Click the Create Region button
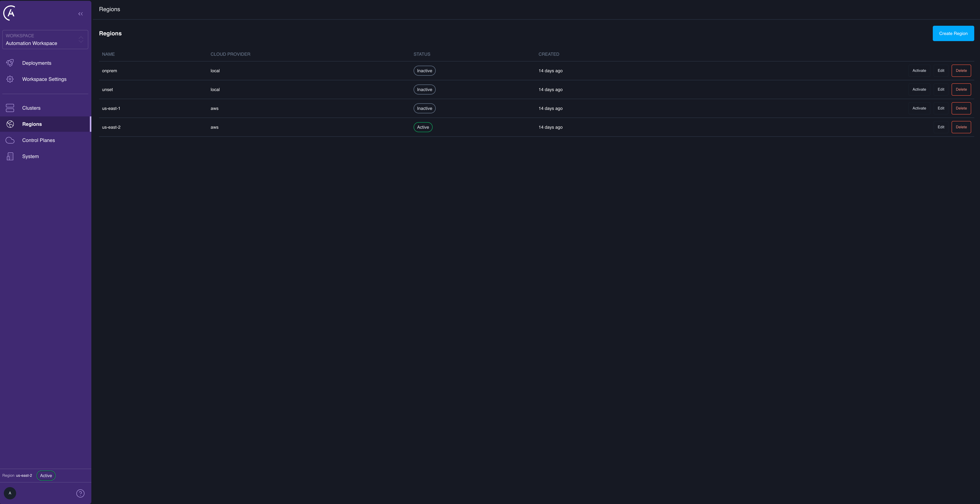Viewport: 980px width, 504px height. [x=953, y=33]
